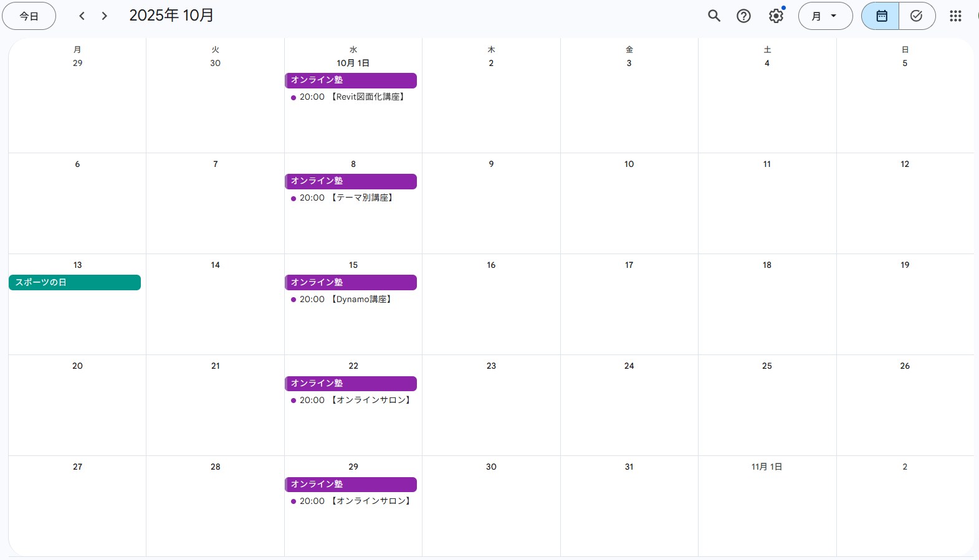Open the help question mark icon
This screenshot has height=560, width=979.
point(743,16)
